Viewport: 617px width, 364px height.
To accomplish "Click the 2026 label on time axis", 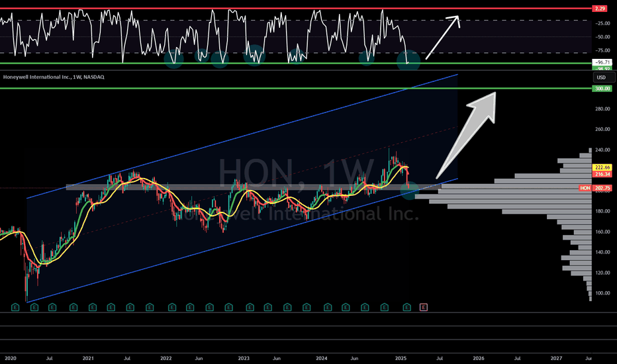I will point(479,359).
